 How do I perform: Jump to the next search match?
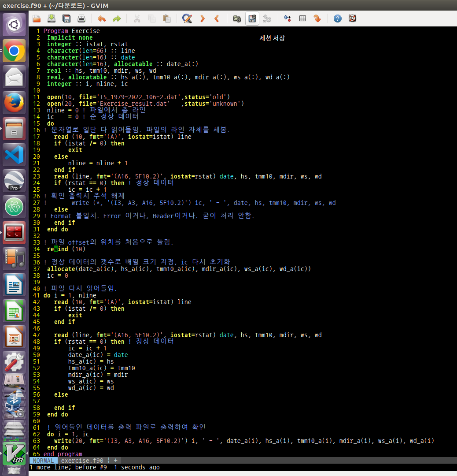(x=202, y=19)
